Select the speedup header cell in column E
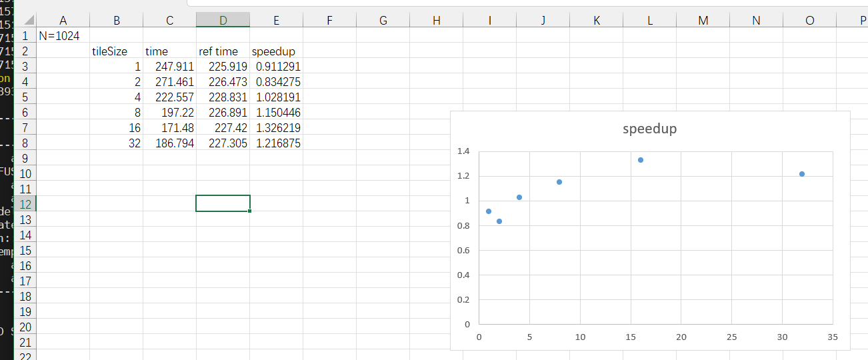The width and height of the screenshot is (868, 360). pyautogui.click(x=277, y=51)
